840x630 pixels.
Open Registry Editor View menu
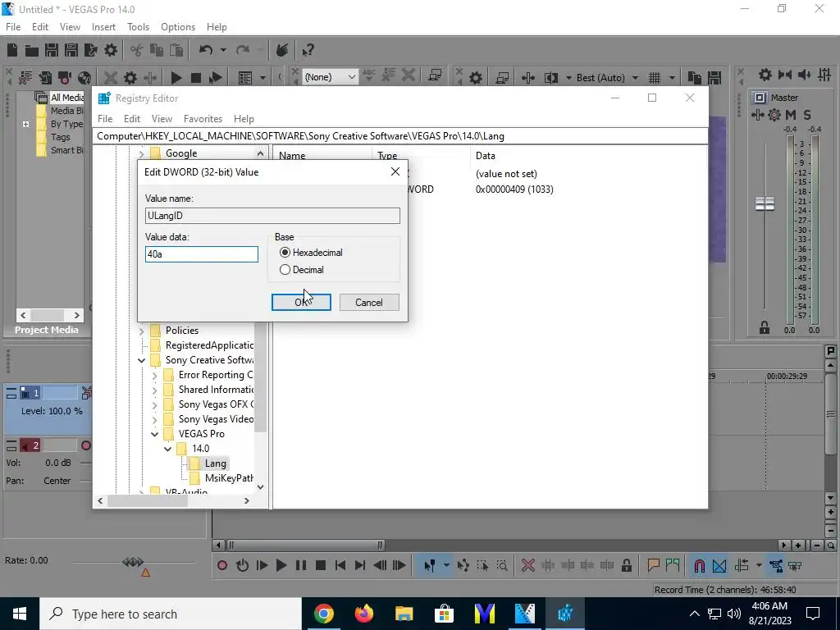pyautogui.click(x=162, y=119)
